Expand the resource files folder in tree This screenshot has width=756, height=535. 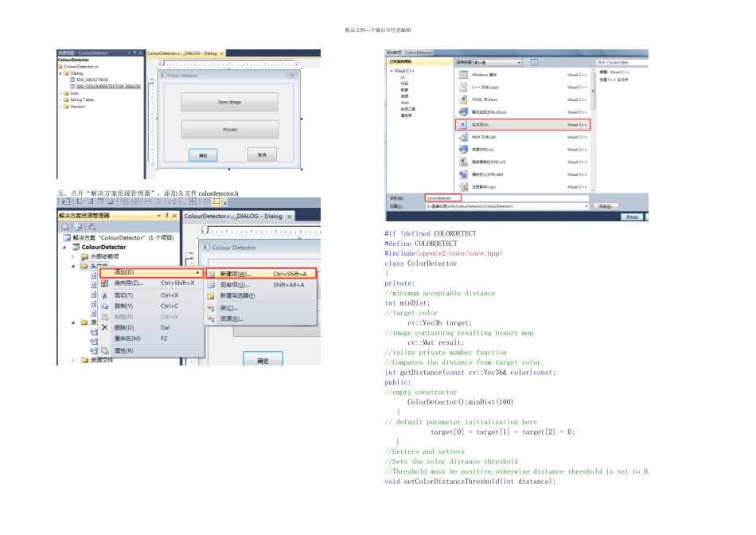73,360
